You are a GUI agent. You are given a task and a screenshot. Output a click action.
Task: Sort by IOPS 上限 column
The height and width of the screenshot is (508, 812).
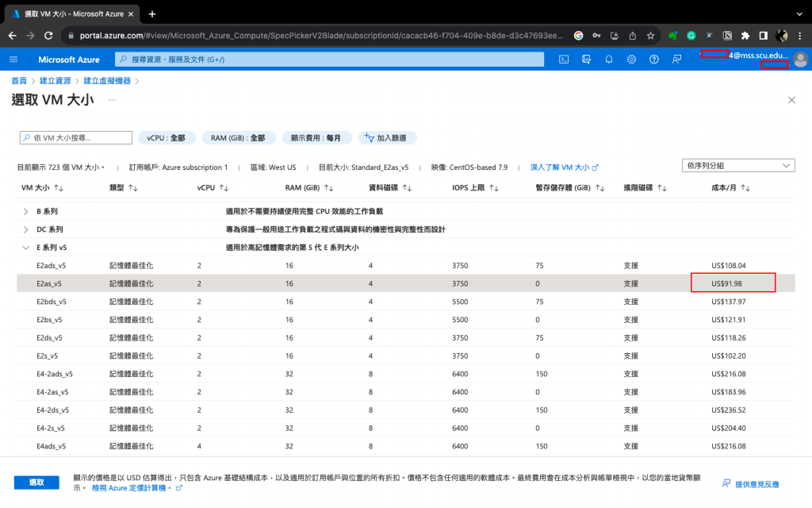pos(475,187)
